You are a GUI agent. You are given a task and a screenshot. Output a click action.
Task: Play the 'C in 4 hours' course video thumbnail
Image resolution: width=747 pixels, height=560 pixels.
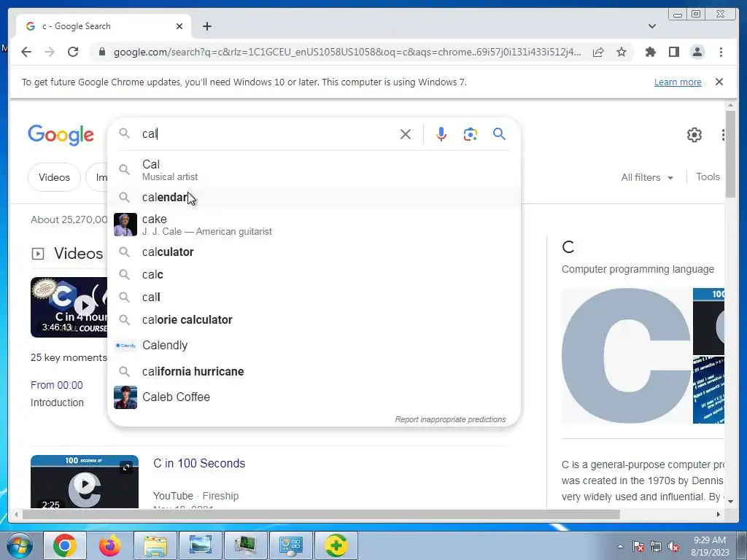point(69,307)
